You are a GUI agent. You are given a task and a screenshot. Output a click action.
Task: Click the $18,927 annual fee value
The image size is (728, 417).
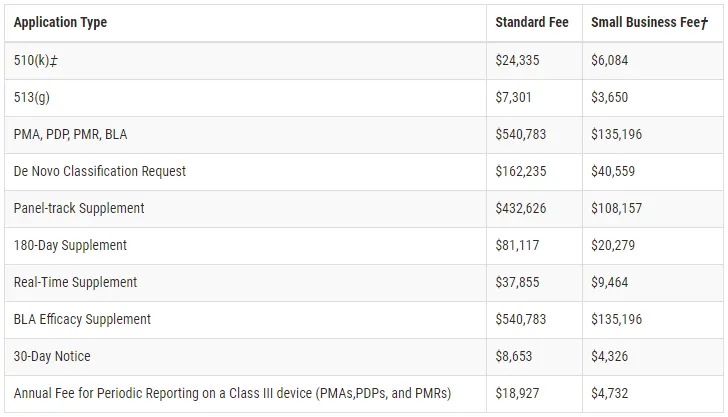(x=517, y=393)
